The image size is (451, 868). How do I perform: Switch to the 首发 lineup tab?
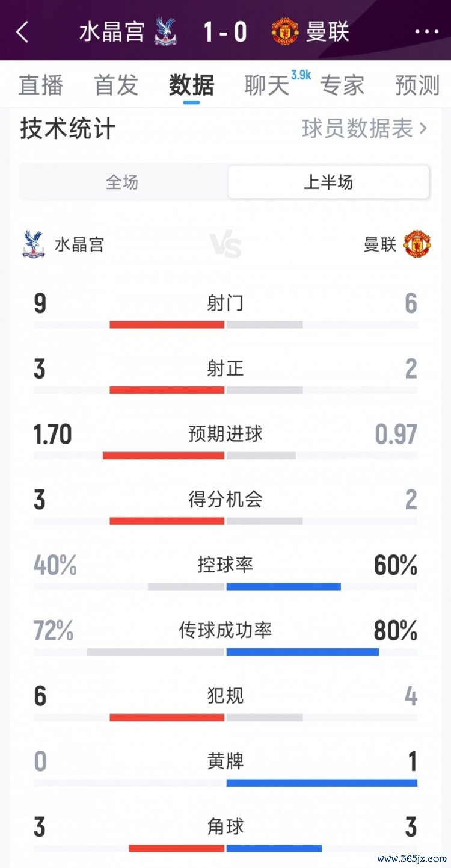click(x=116, y=85)
